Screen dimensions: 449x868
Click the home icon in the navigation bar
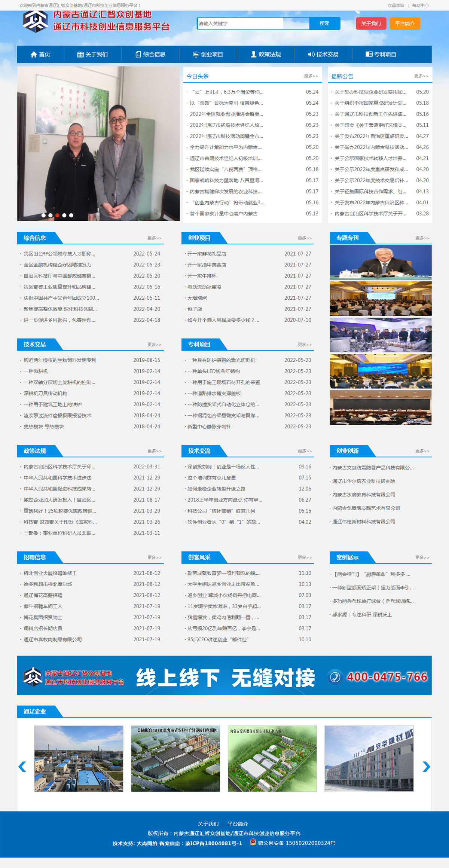34,55
